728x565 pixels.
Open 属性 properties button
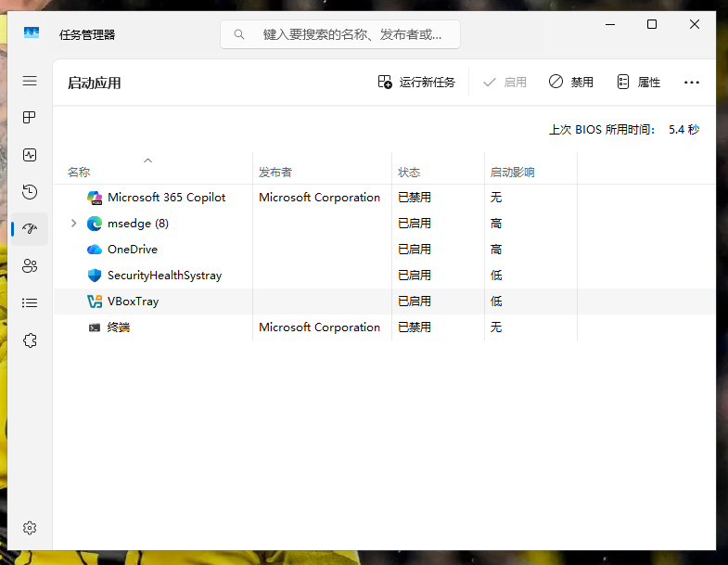[638, 83]
